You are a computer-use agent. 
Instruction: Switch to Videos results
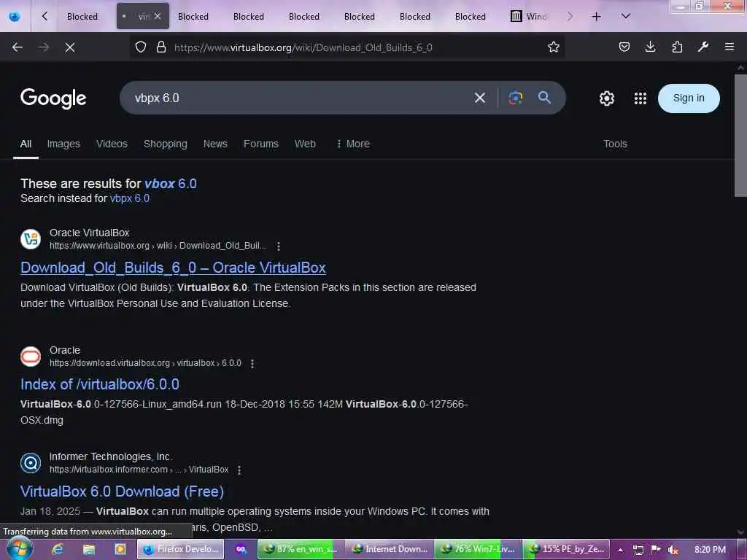(x=112, y=144)
